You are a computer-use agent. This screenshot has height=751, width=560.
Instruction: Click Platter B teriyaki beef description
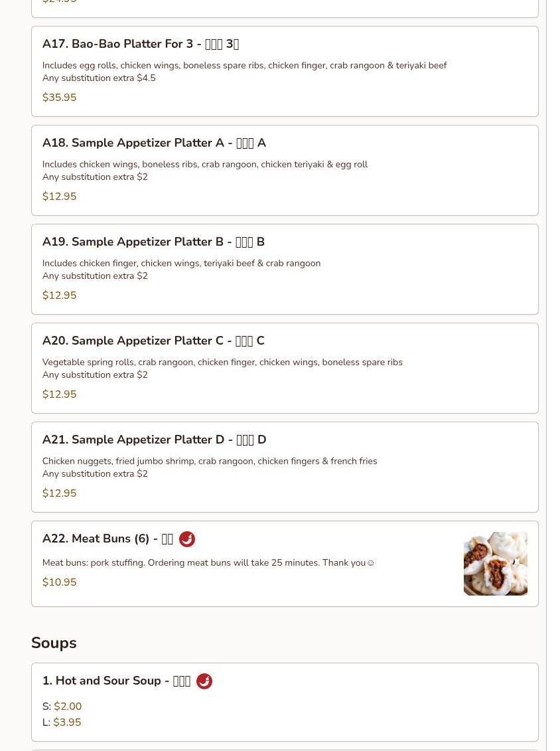(181, 263)
